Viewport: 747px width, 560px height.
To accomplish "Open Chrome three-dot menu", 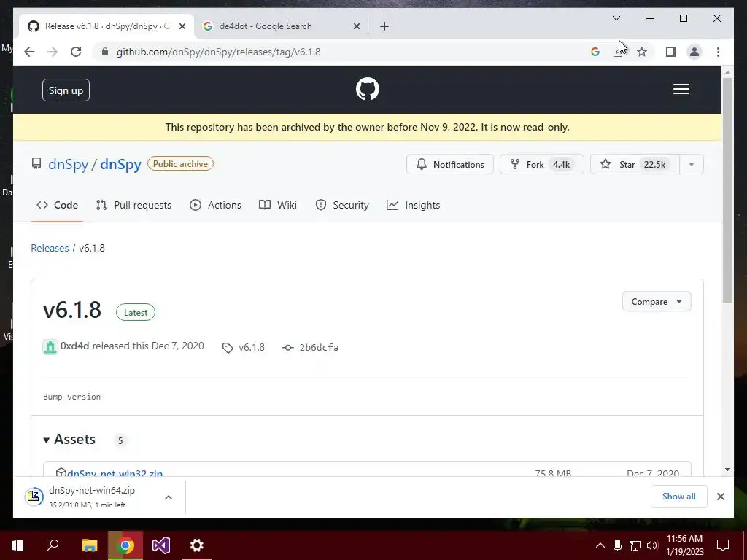I will tap(718, 52).
